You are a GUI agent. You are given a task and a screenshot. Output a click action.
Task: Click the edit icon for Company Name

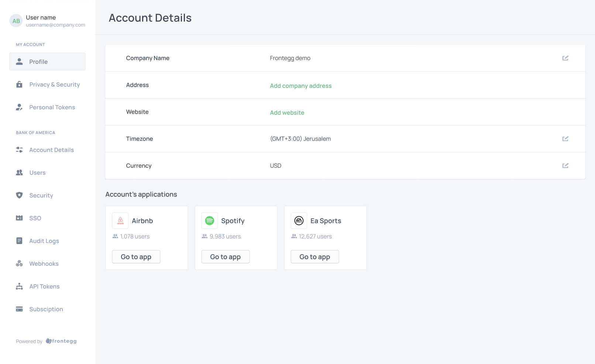pyautogui.click(x=565, y=58)
